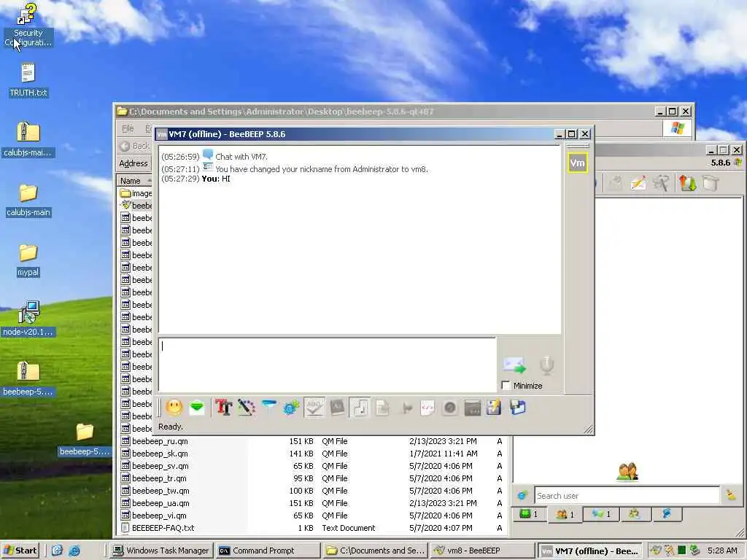Sort files by Name column header
This screenshot has width=747, height=560.
point(134,181)
